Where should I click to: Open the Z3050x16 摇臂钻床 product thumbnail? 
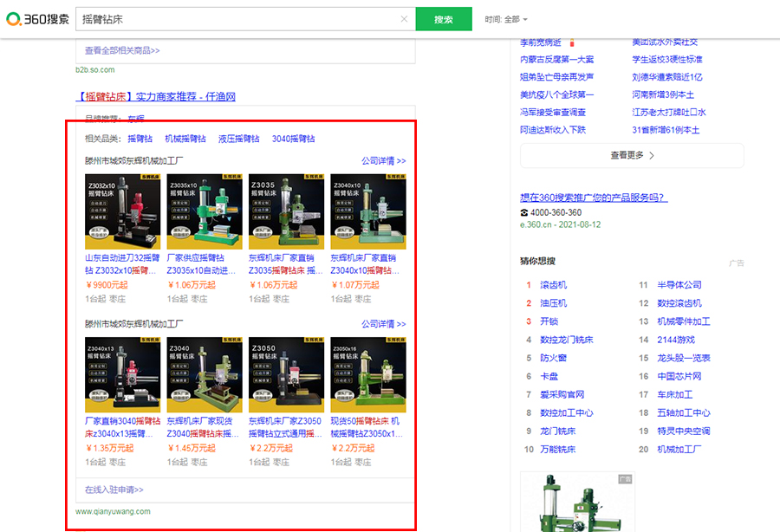point(368,374)
